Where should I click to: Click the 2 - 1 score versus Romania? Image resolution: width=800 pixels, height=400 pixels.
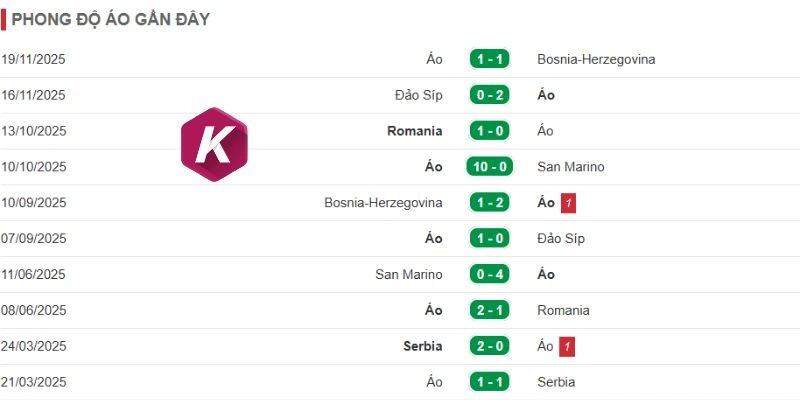(489, 310)
